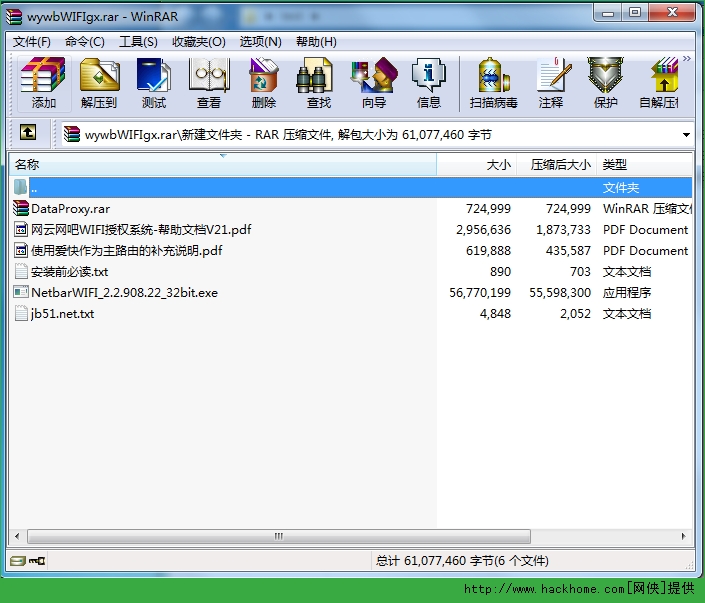This screenshot has width=705, height=603.
Task: Select the jb51.net.txt file name
Action: pyautogui.click(x=62, y=313)
